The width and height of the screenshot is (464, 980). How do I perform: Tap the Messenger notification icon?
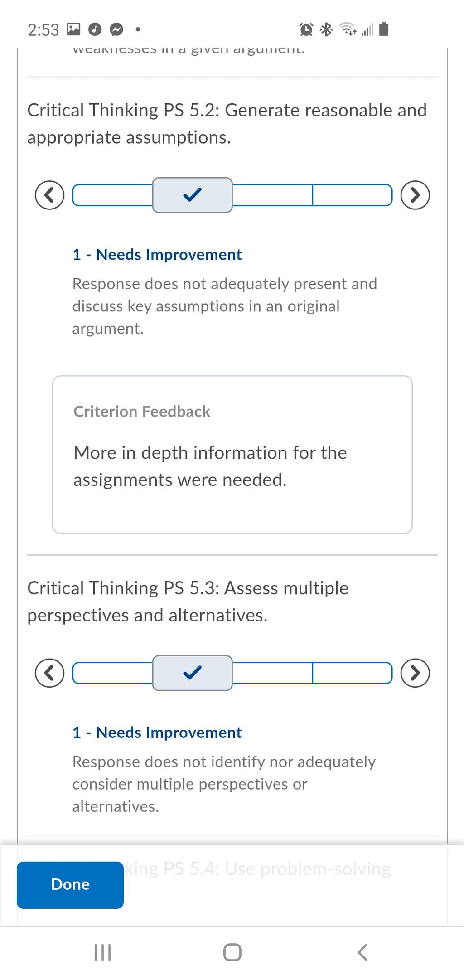coord(116,30)
